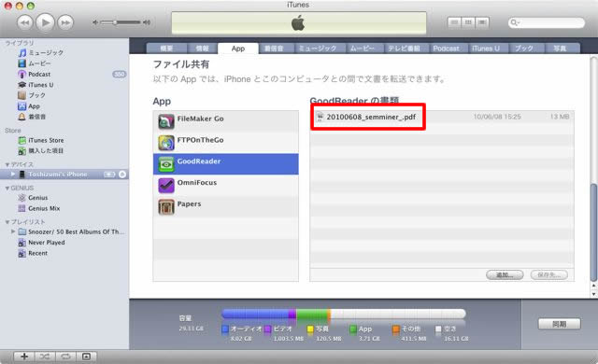
Task: Switch to the 概要 tab
Action: (x=166, y=49)
